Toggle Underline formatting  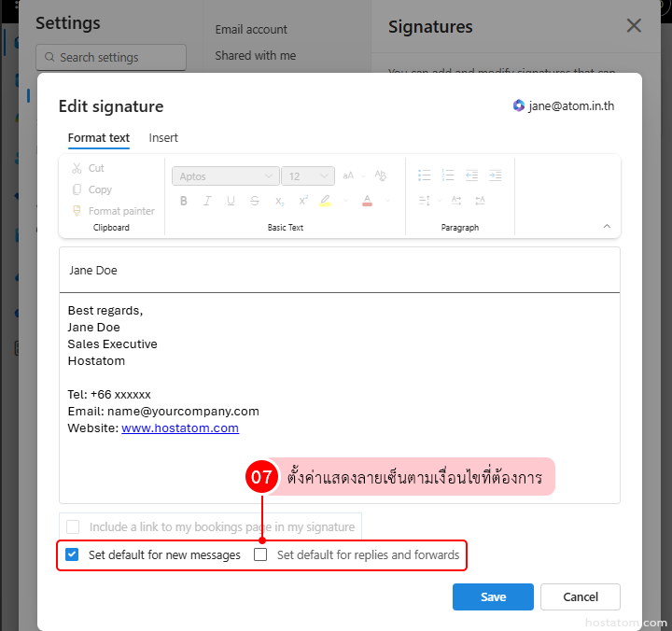point(231,201)
